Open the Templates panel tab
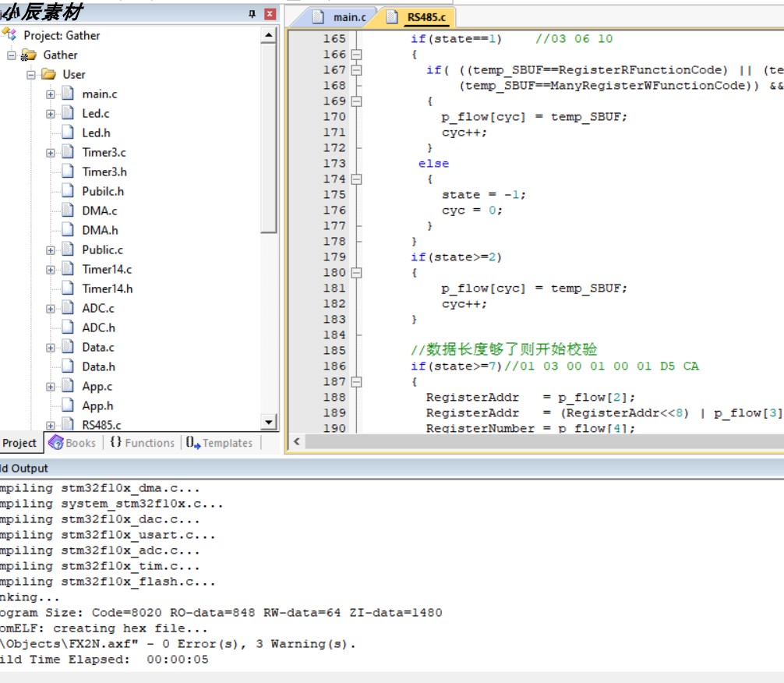Image resolution: width=784 pixels, height=683 pixels. tap(220, 443)
